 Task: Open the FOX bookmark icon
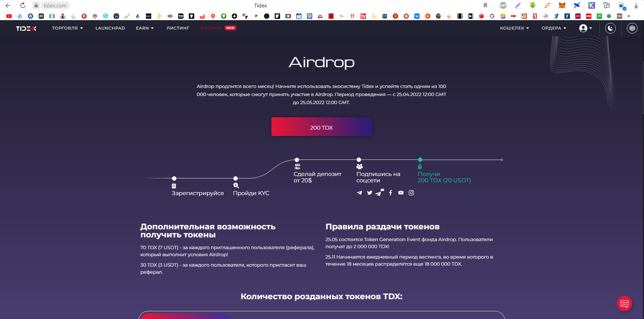(514, 16)
